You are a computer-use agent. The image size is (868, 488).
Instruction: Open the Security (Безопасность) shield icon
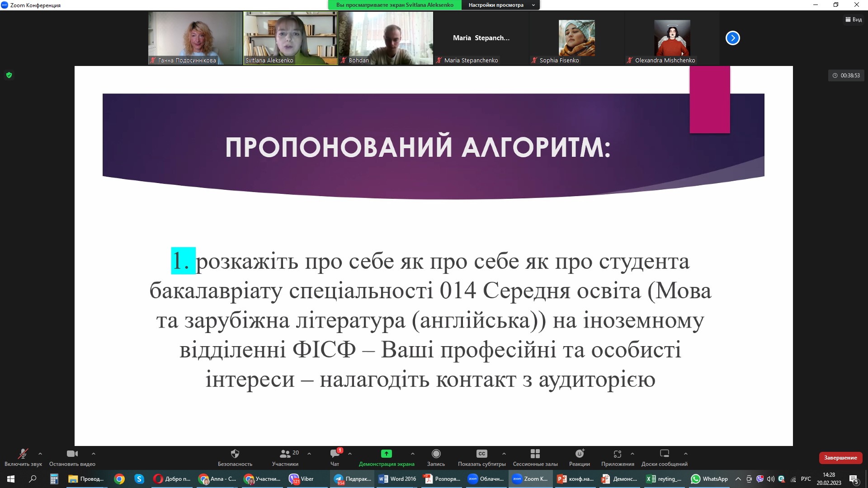pyautogui.click(x=235, y=454)
